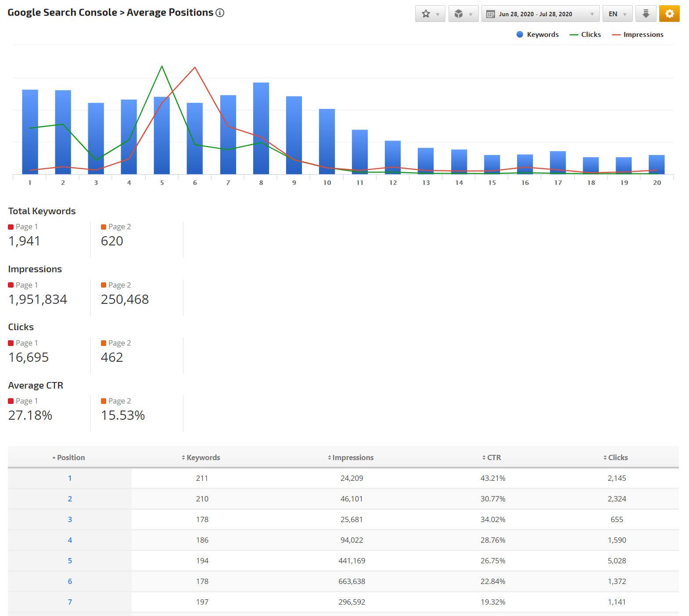Screen dimensions: 689x616
Task: Toggle Keywords series in chart legend
Action: pyautogui.click(x=538, y=35)
